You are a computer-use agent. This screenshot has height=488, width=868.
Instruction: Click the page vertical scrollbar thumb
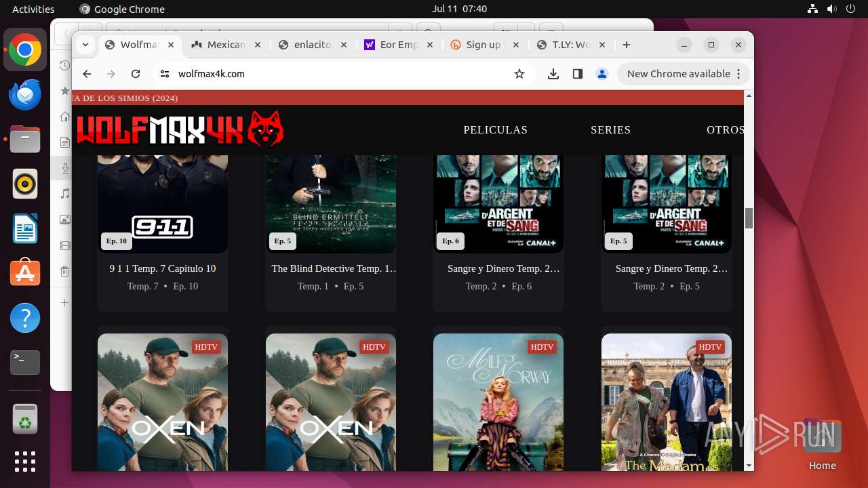[x=749, y=218]
